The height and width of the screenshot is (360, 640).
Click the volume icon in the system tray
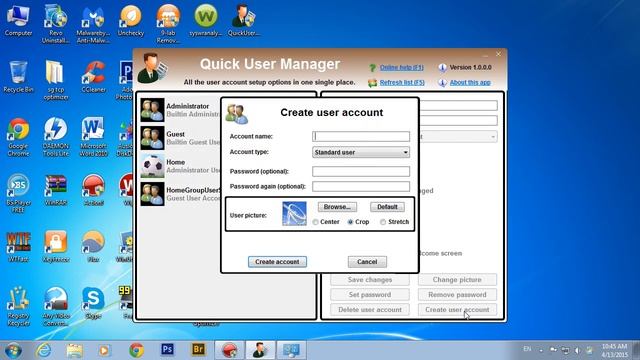pos(577,350)
